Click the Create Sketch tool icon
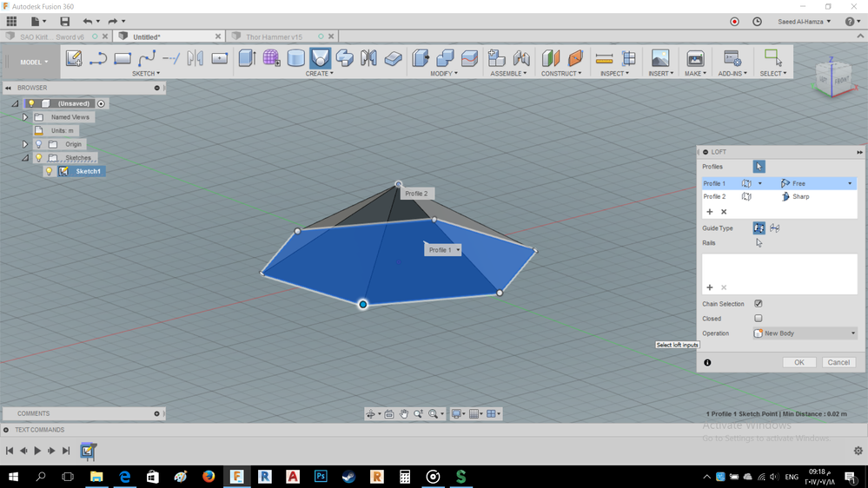This screenshot has height=488, width=868. point(74,58)
